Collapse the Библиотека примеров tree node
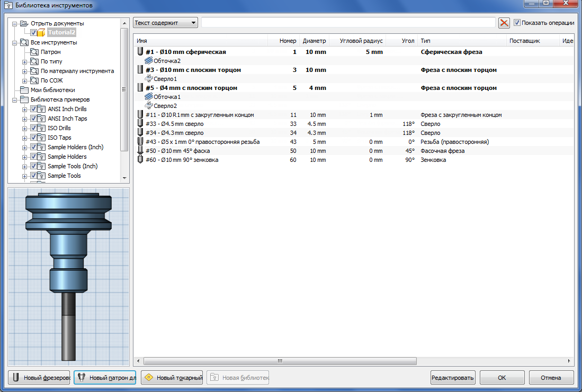This screenshot has width=582, height=392. [x=14, y=100]
